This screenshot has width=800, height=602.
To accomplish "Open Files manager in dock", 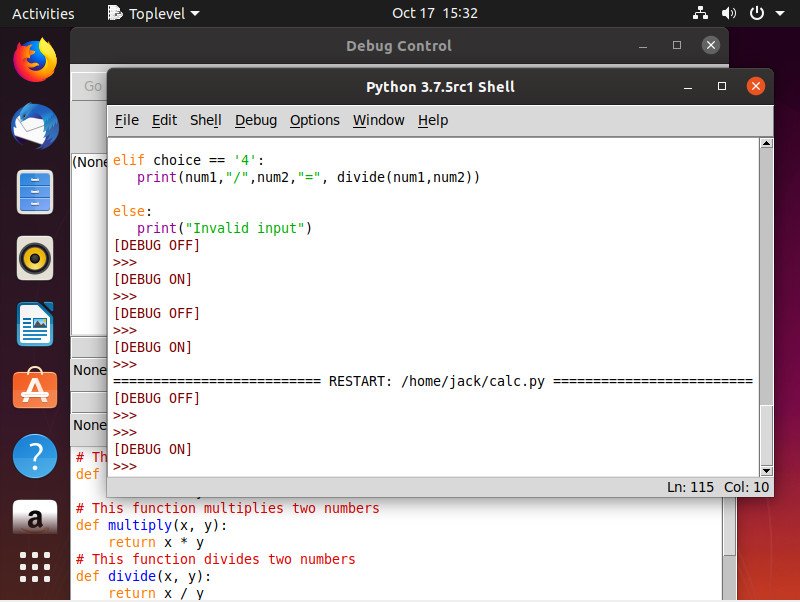I will [x=35, y=192].
